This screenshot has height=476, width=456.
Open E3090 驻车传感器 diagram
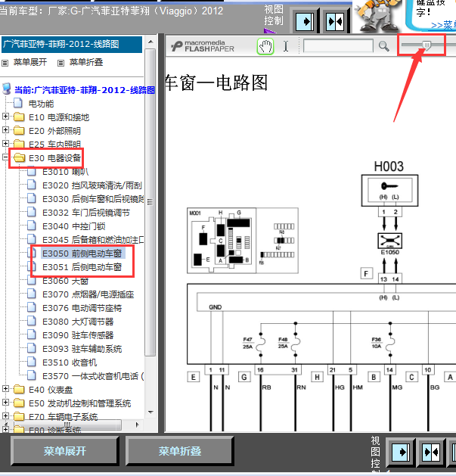[78, 335]
